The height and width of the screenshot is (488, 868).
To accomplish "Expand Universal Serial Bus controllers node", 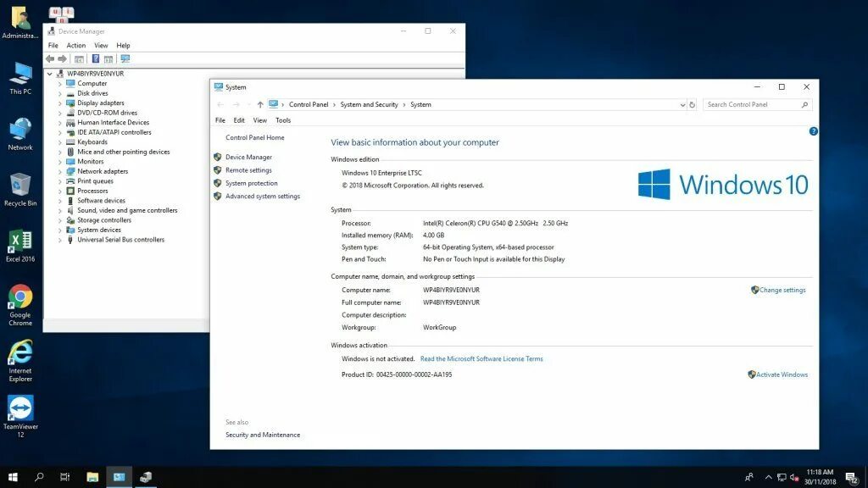I will pyautogui.click(x=60, y=240).
